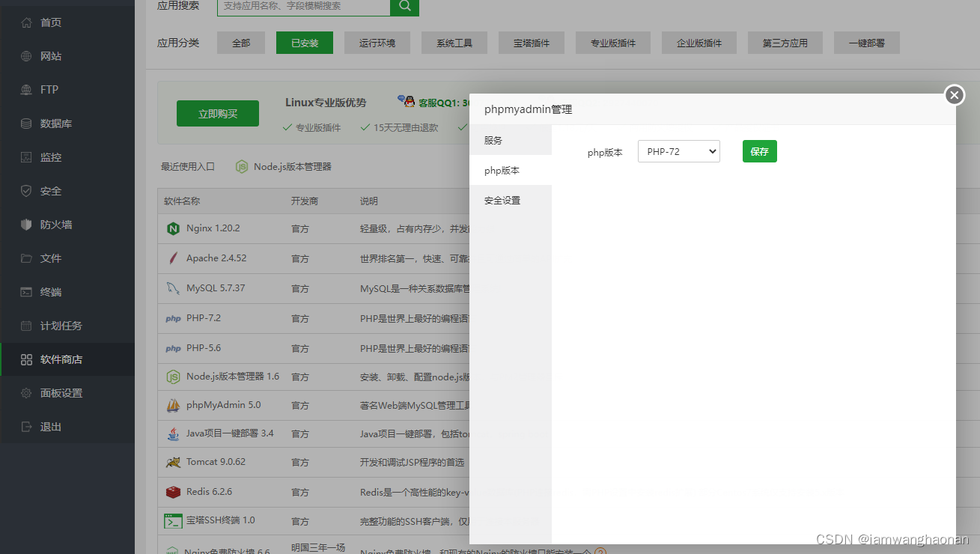This screenshot has height=554, width=980.
Task: Click the 开发商 column header
Action: (x=305, y=201)
